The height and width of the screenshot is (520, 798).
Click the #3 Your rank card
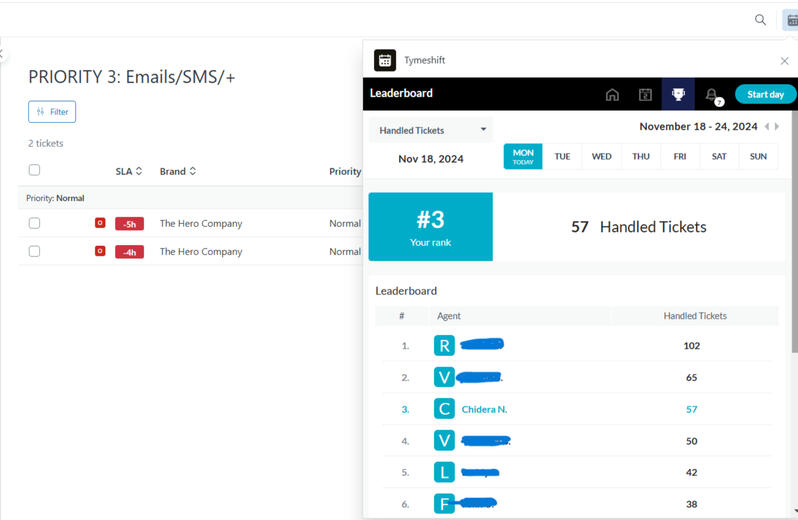point(431,226)
